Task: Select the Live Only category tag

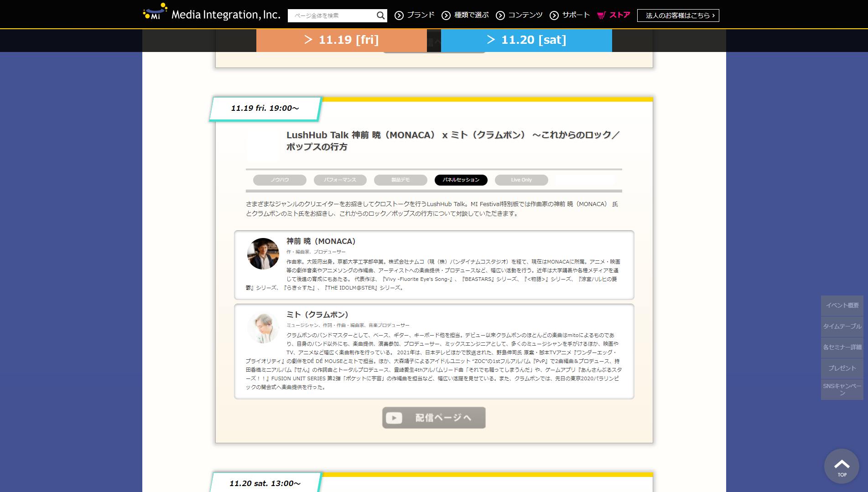Action: point(521,180)
